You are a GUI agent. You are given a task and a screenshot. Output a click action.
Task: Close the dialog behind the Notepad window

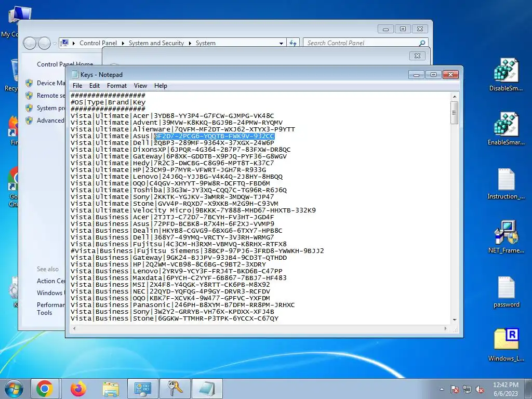(417, 56)
